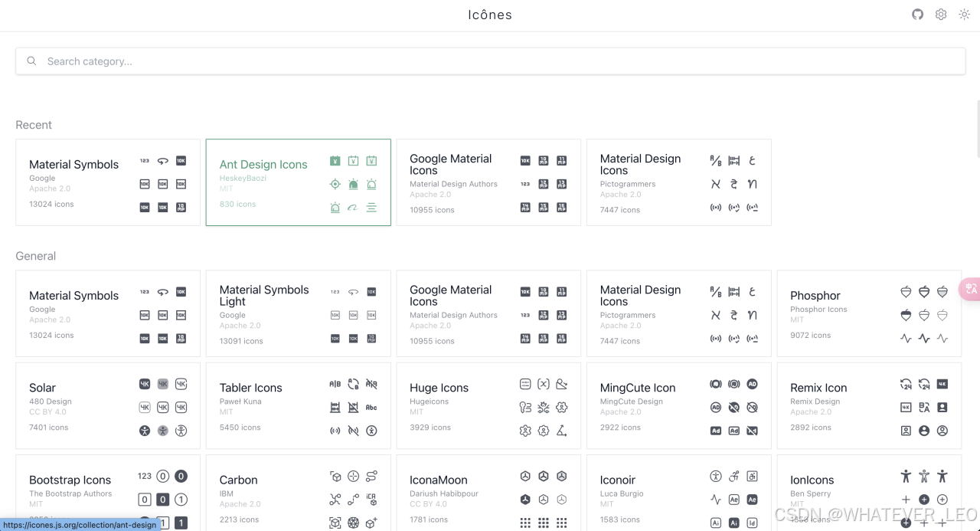Click the filled Ae icon in Iconoir
Viewport: 980px width, 531px height.
coord(753,500)
